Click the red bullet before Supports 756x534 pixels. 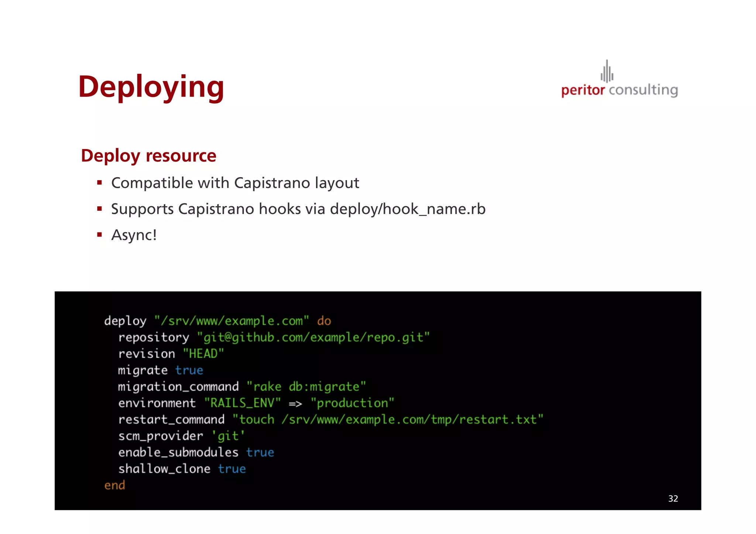pos(99,209)
